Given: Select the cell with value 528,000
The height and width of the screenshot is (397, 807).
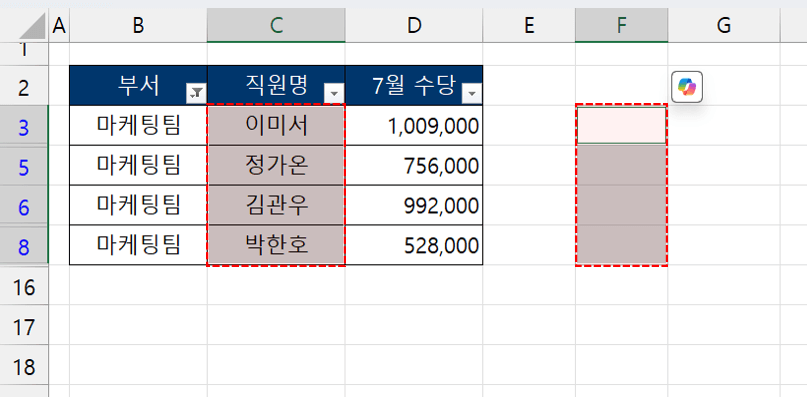Looking at the screenshot, I should [x=414, y=245].
